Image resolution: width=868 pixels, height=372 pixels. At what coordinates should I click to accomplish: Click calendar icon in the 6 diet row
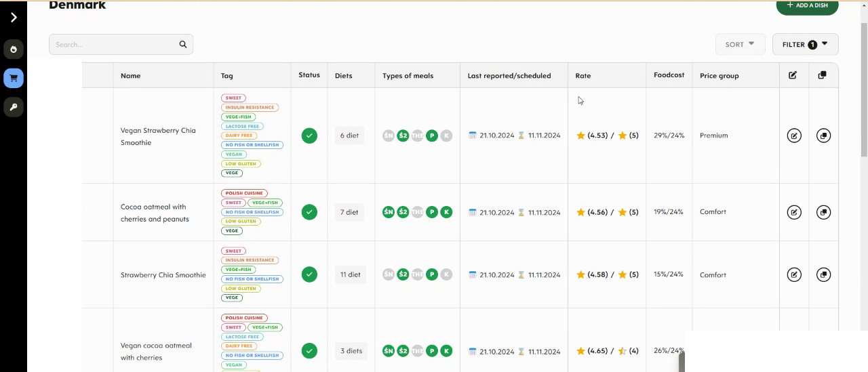point(473,136)
